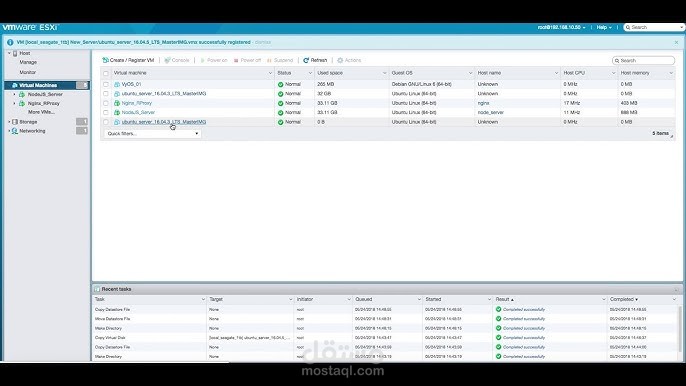This screenshot has height=386, width=686.
Task: Click the success icon on the Copy Virtual Disk task
Action: point(498,338)
